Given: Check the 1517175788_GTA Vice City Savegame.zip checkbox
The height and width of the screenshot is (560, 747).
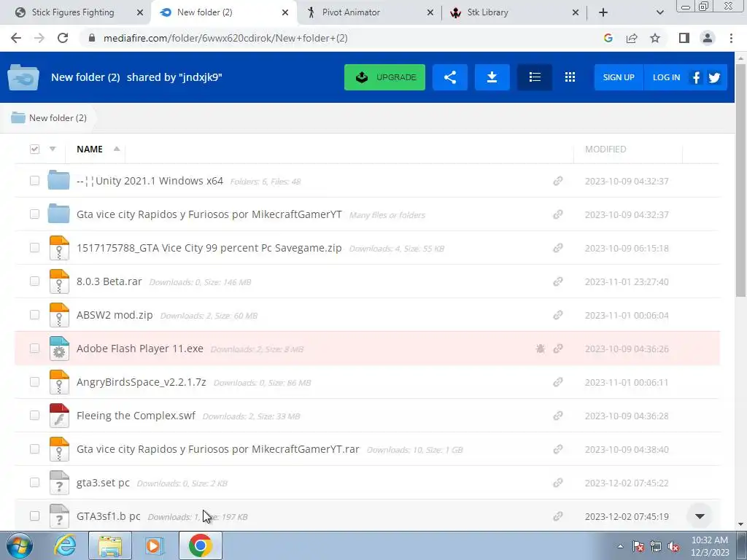Looking at the screenshot, I should (x=34, y=248).
